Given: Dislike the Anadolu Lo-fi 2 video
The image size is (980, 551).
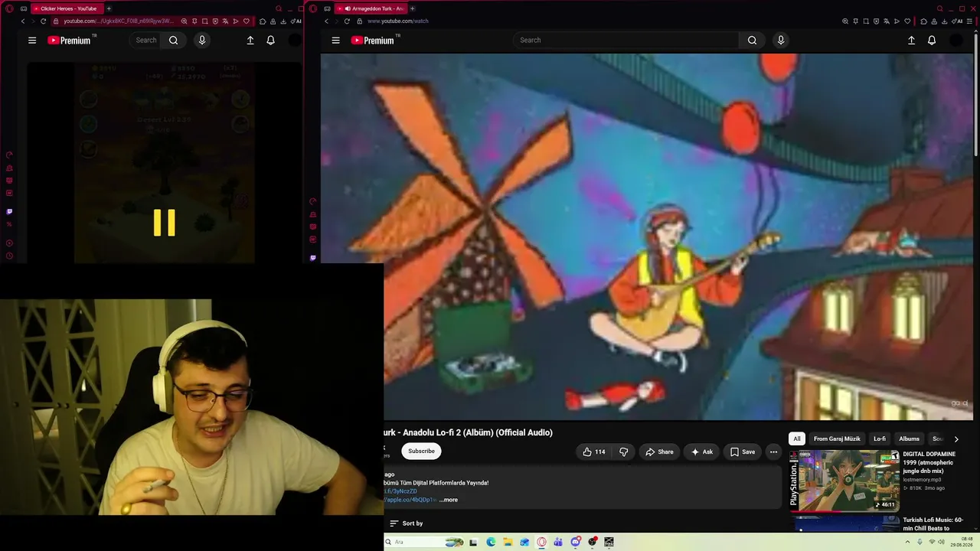Looking at the screenshot, I should point(623,452).
